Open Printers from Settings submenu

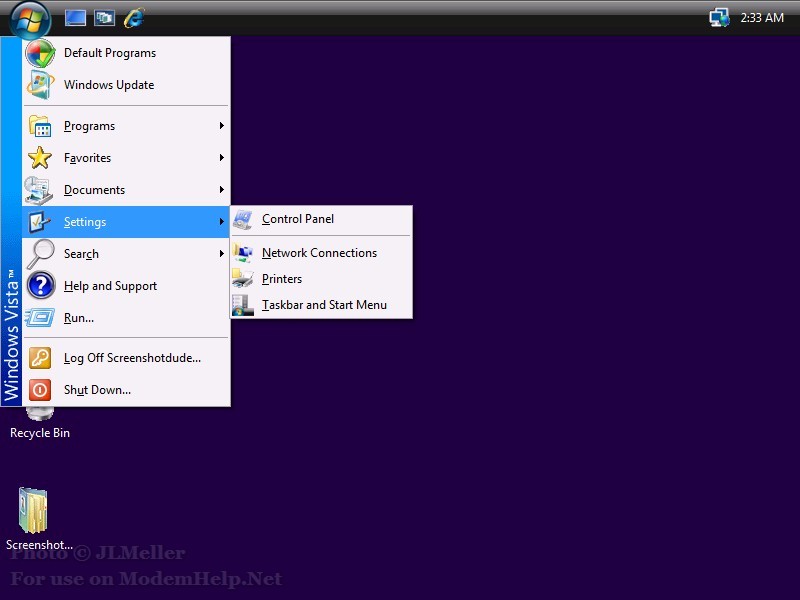(321, 279)
